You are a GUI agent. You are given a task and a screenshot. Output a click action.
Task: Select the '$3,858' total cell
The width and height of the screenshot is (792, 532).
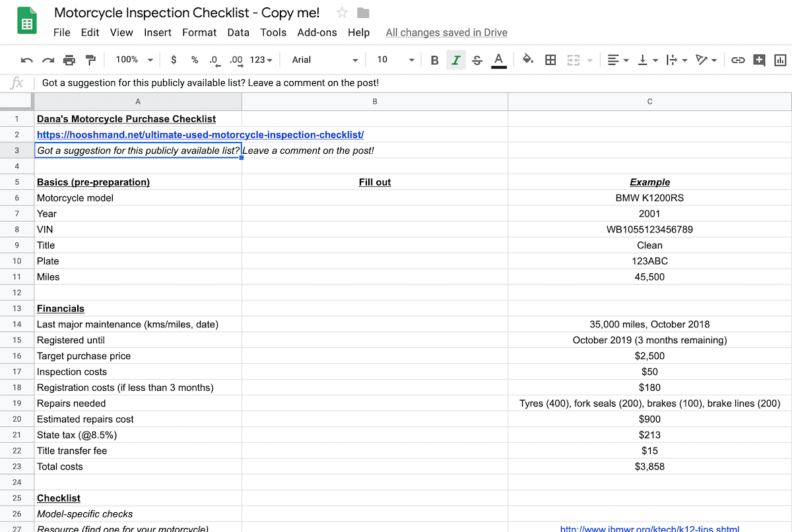(x=650, y=467)
